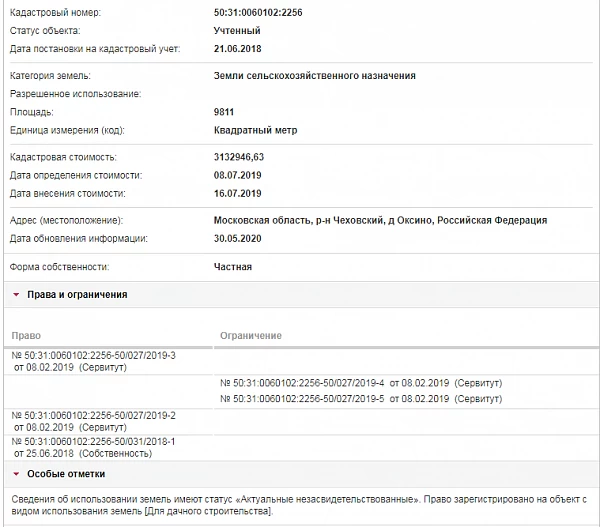Select the cadastral number 50:31:0060102:2256
This screenshot has height=527, width=600.
[x=260, y=11]
